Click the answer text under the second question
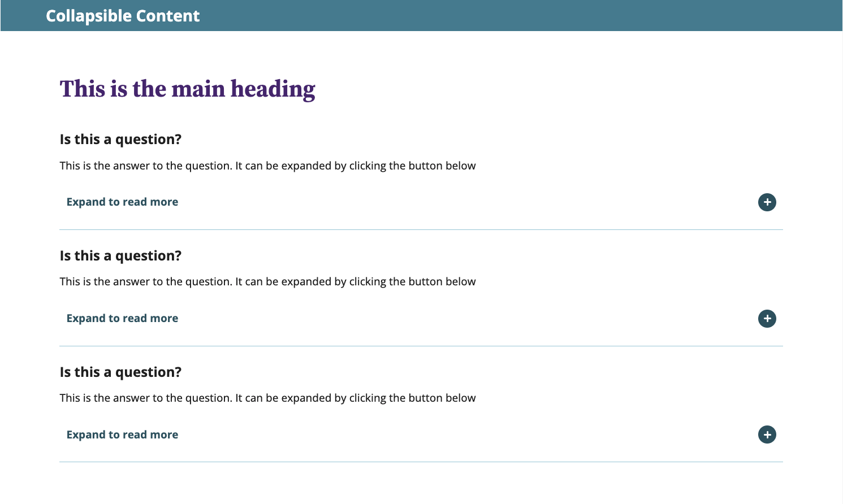Screen dimensions: 843x504 coord(268,281)
